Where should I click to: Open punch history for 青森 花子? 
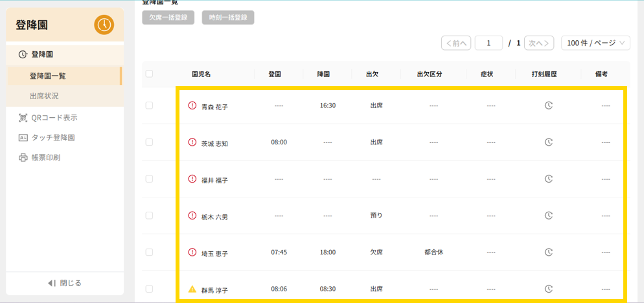548,105
